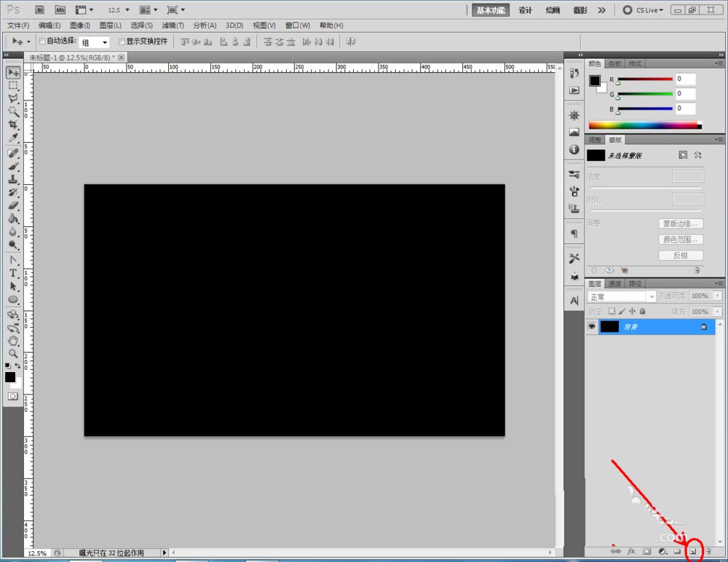The height and width of the screenshot is (562, 728).
Task: Hide the 背景 layer with eye icon
Action: click(591, 327)
